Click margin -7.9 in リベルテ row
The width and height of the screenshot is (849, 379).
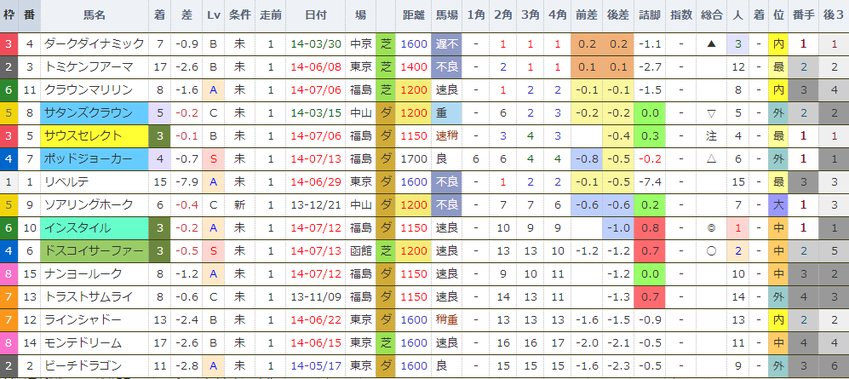[x=186, y=182]
